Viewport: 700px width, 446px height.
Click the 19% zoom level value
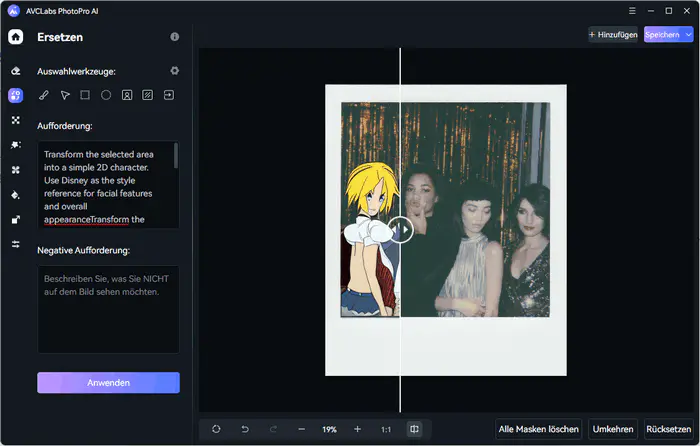tap(329, 429)
